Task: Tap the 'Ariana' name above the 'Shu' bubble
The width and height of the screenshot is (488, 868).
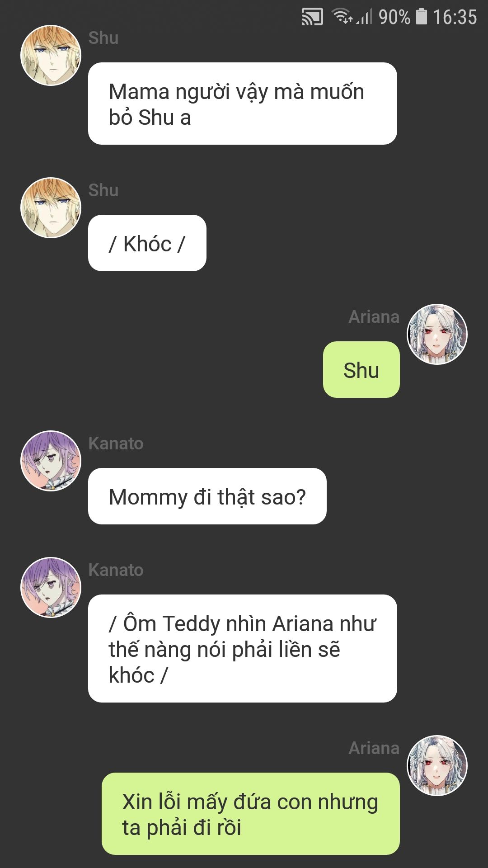Action: (374, 317)
